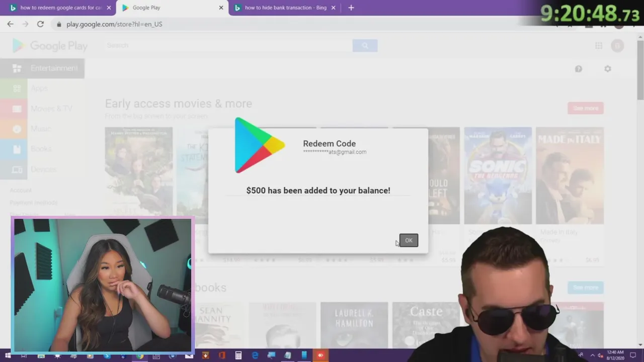The width and height of the screenshot is (644, 362).
Task: Open the help question mark icon
Action: pos(579,69)
